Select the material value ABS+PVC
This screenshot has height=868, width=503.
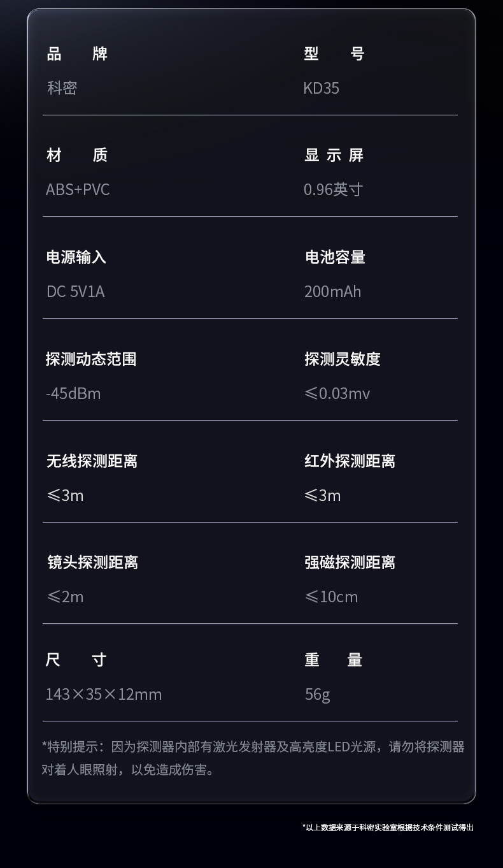coord(78,189)
